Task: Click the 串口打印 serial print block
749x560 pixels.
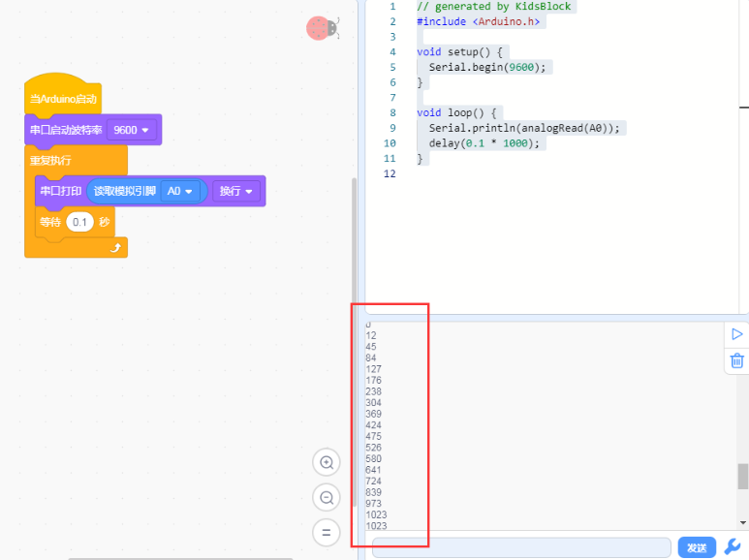Action: (x=61, y=191)
